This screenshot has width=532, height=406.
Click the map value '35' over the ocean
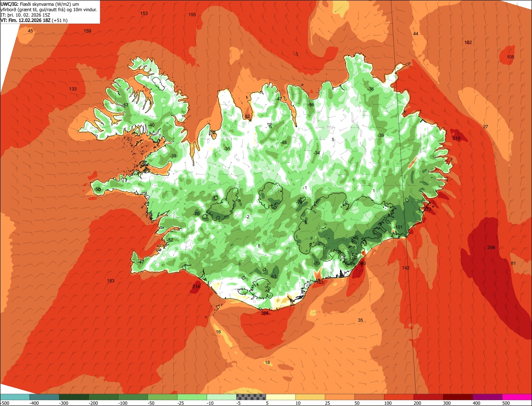click(360, 320)
